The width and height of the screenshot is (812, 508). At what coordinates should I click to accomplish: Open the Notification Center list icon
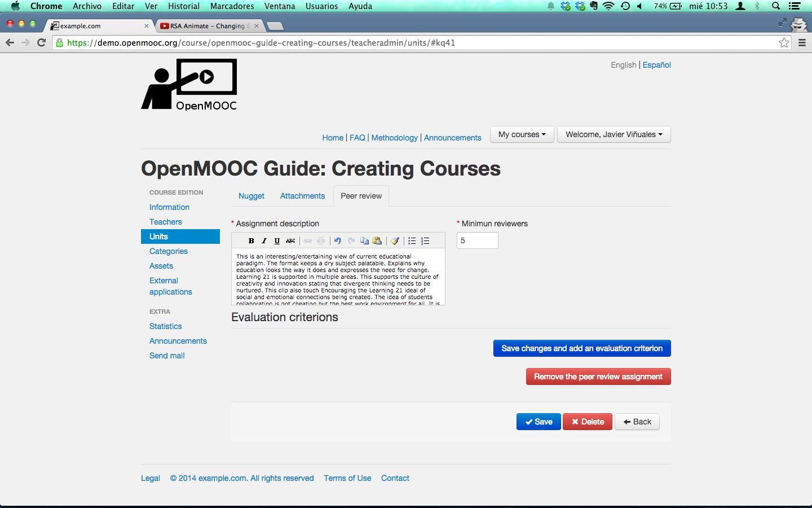pos(795,6)
